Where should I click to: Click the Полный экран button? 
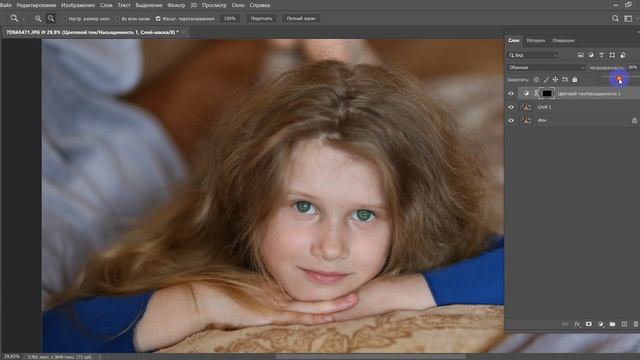[301, 18]
